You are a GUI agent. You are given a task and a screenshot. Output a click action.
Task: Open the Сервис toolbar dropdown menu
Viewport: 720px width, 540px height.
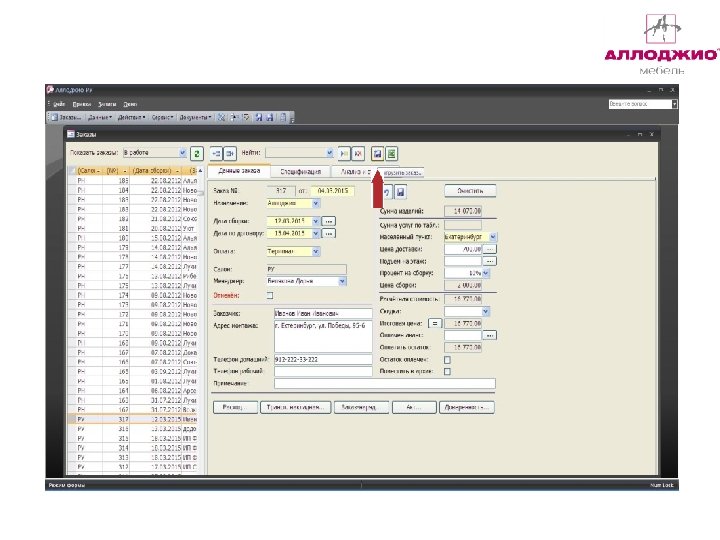(162, 118)
